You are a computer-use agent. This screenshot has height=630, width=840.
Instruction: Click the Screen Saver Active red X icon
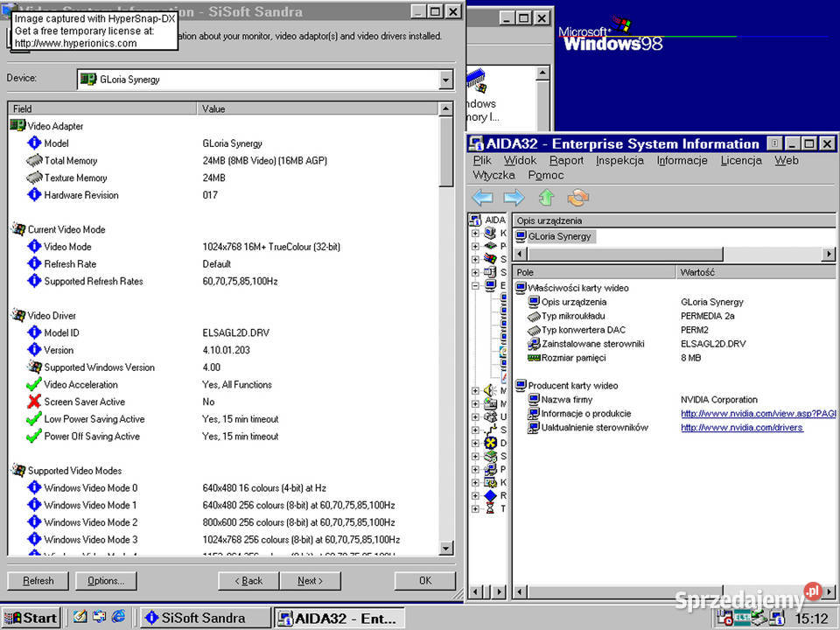[34, 402]
